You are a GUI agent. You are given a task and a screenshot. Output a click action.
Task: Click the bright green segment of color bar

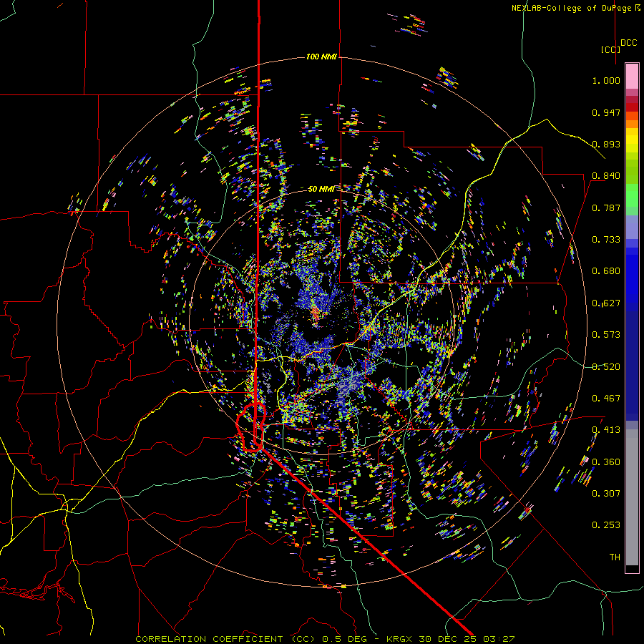pos(632,195)
